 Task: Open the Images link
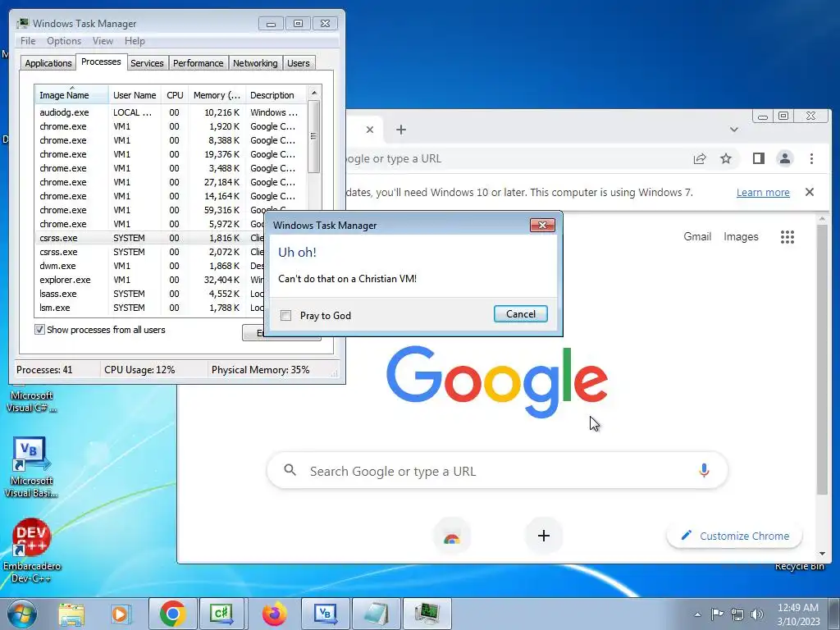pos(741,236)
